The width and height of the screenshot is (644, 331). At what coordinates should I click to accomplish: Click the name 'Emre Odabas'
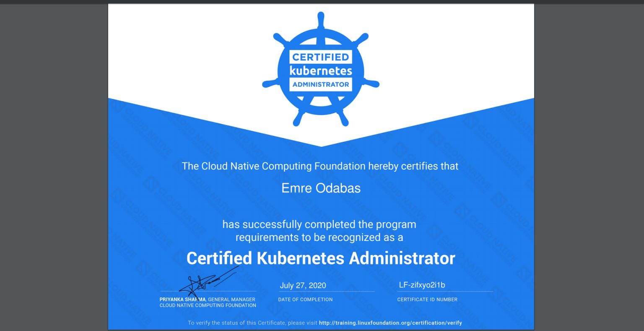(x=321, y=188)
